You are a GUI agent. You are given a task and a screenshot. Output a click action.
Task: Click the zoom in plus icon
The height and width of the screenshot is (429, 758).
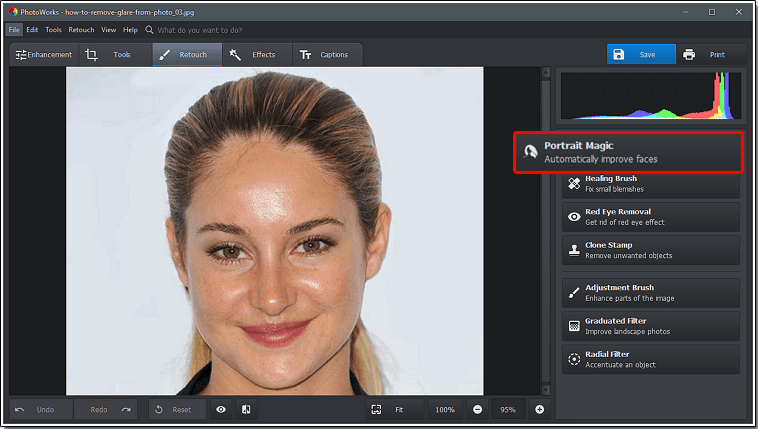pos(539,410)
